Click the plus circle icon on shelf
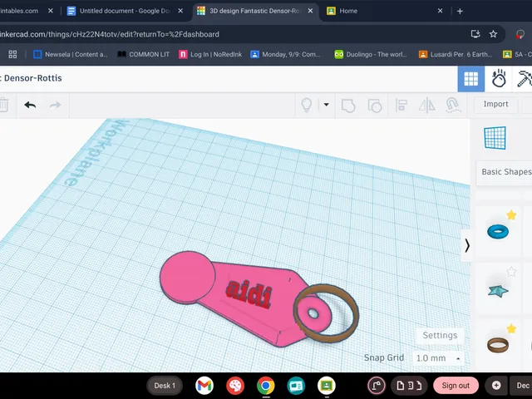This screenshot has height=399, width=532. [x=496, y=386]
